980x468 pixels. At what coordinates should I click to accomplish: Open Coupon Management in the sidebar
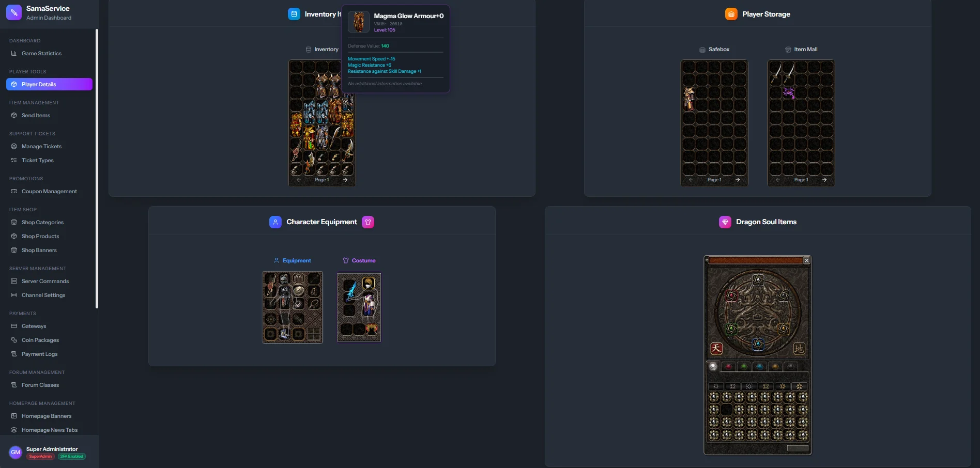[x=49, y=191]
